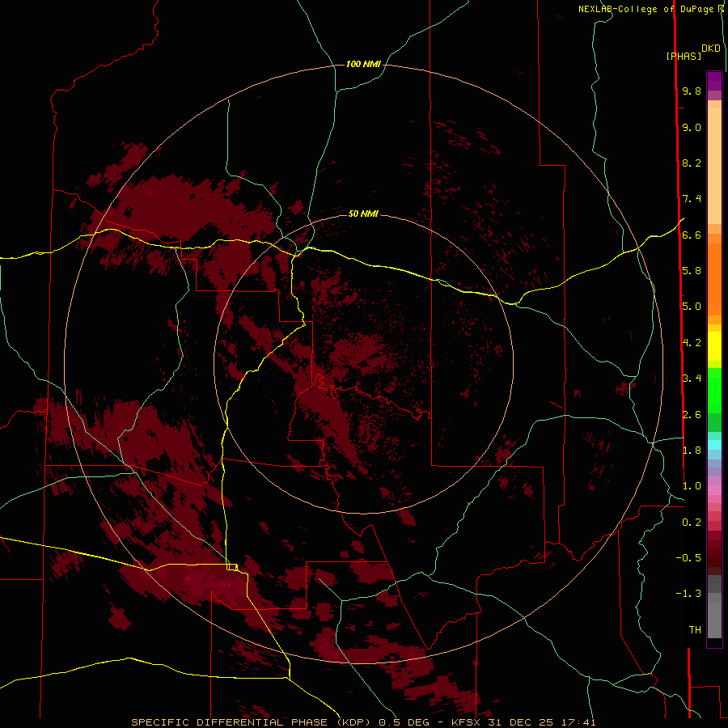Image resolution: width=728 pixels, height=728 pixels.
Task: Select the cyan swatch near 1.8
Action: point(714,444)
